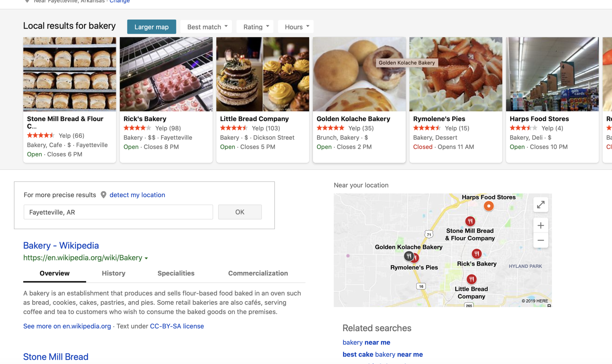Click detect my location link
Screen dimensions: 612x364
tap(137, 195)
